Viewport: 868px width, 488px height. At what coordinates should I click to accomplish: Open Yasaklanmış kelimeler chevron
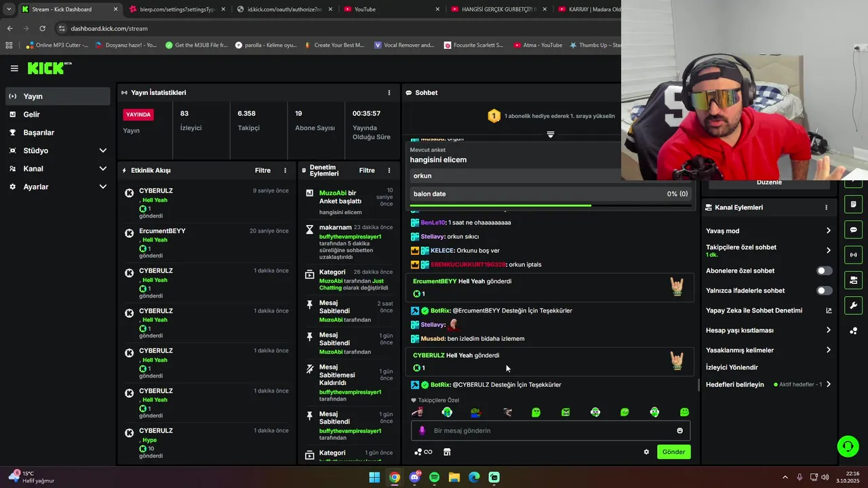pos(828,350)
